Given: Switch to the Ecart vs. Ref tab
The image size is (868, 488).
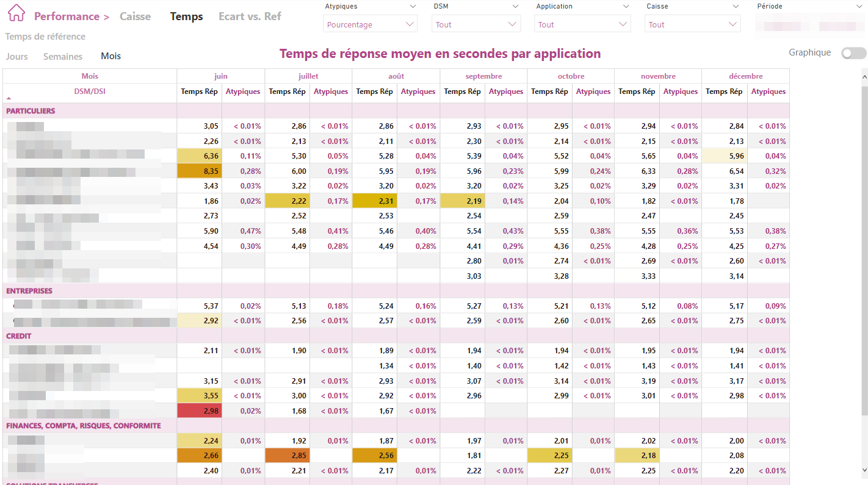Looking at the screenshot, I should tap(250, 16).
